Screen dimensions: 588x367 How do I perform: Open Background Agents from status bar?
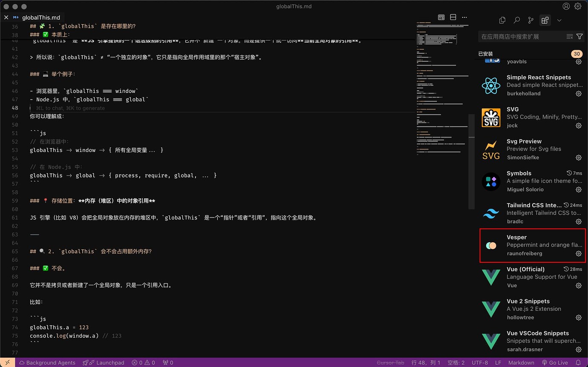pyautogui.click(x=47, y=362)
